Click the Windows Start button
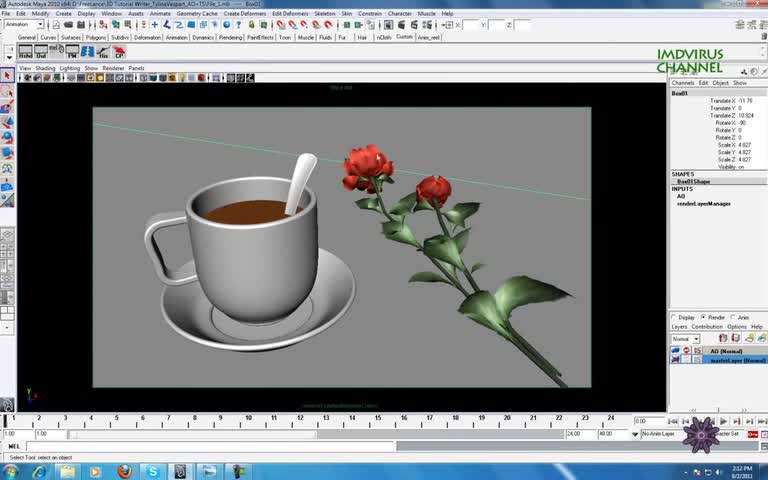 [10, 471]
